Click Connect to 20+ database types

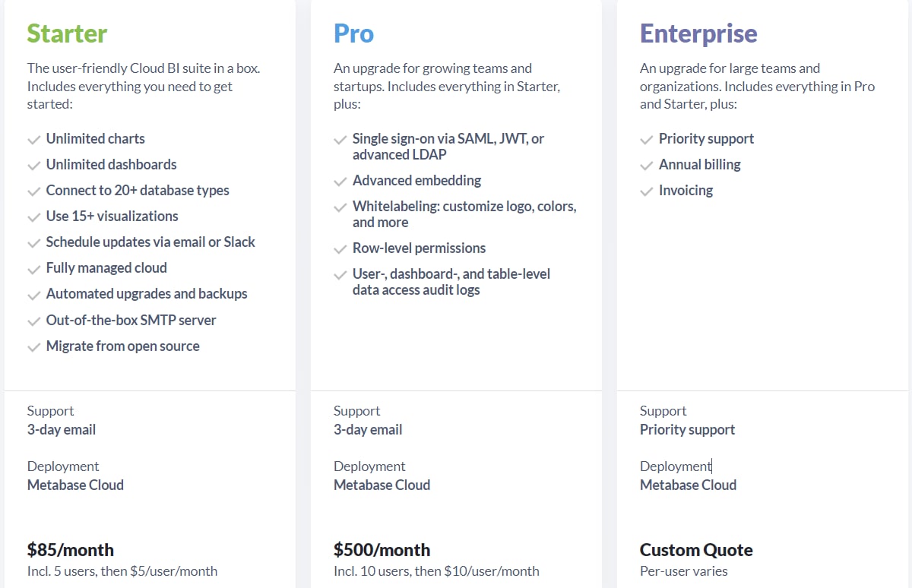tap(138, 190)
